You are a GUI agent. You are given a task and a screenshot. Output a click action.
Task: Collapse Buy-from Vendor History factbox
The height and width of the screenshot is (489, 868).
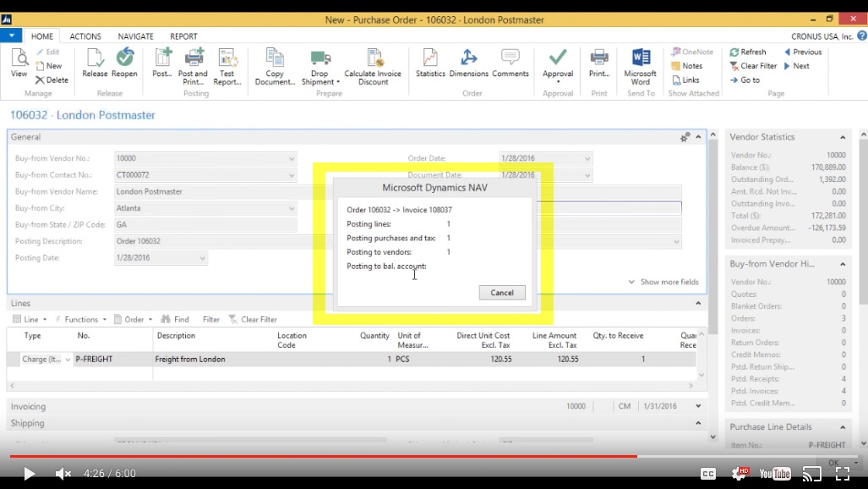coord(843,265)
